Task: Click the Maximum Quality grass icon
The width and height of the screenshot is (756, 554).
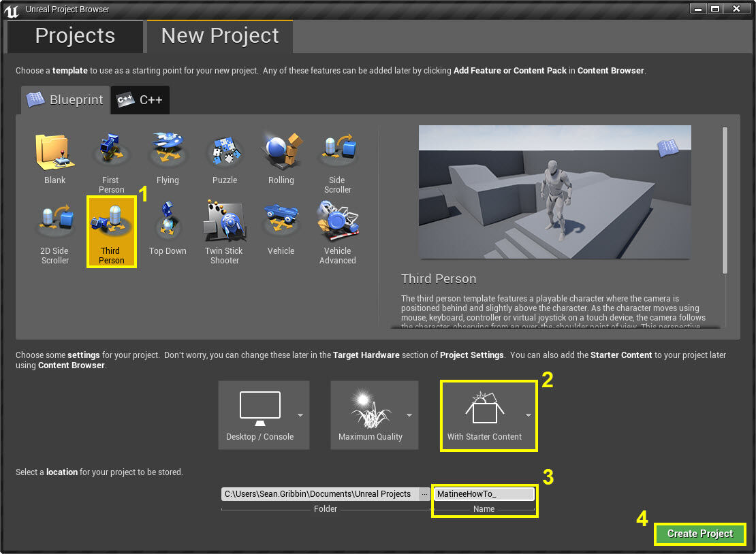Action: [x=371, y=410]
